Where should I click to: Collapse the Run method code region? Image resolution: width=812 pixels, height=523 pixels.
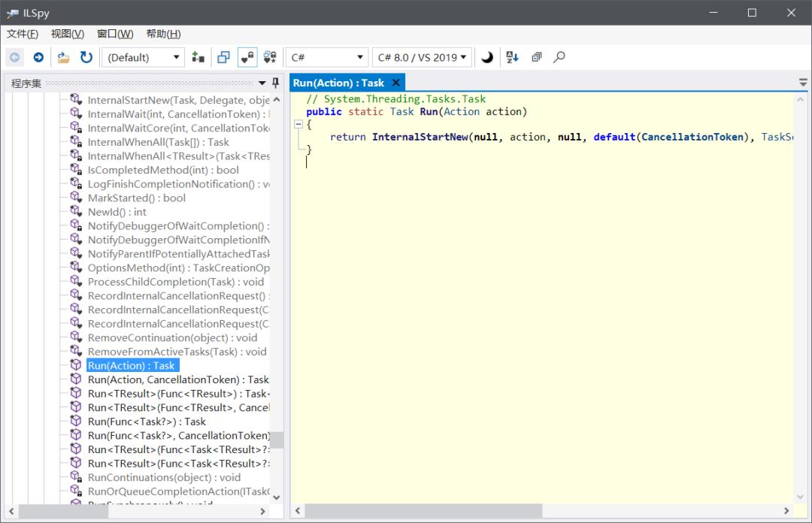coord(298,124)
